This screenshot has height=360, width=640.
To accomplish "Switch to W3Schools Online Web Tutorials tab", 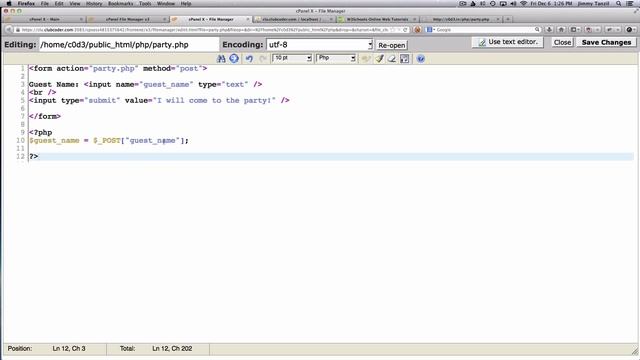I will click(377, 19).
